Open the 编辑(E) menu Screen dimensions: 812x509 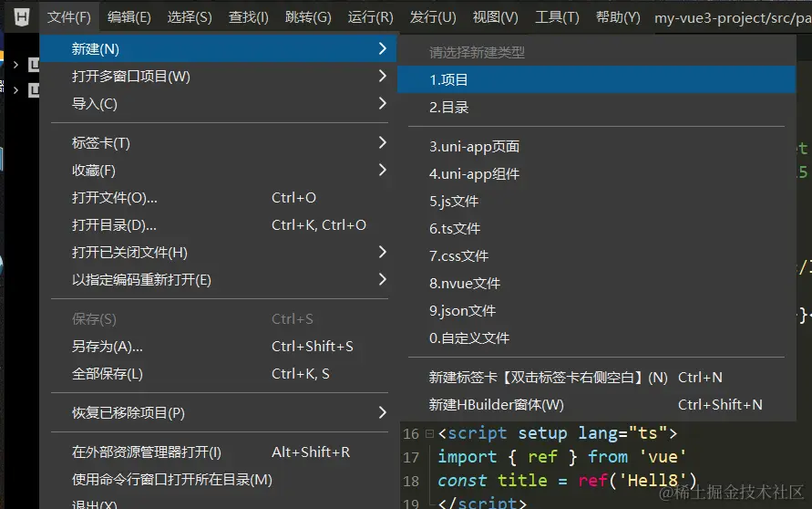(128, 17)
